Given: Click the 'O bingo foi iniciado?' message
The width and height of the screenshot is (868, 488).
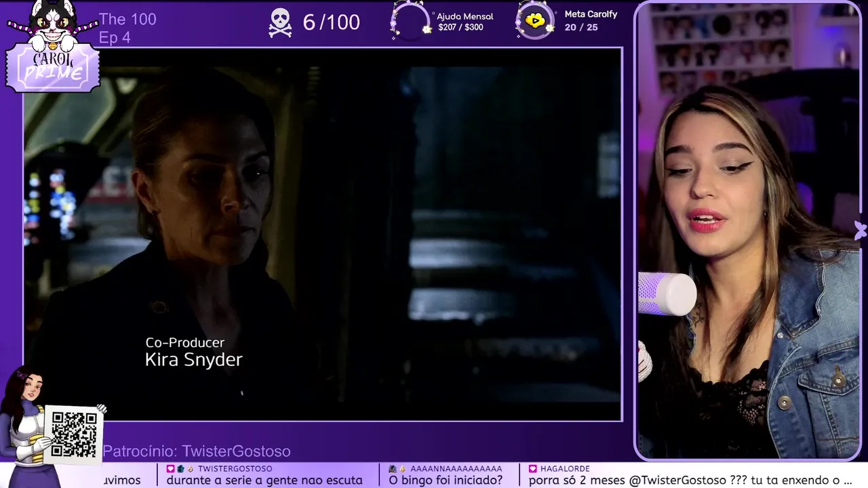Looking at the screenshot, I should pos(446,480).
